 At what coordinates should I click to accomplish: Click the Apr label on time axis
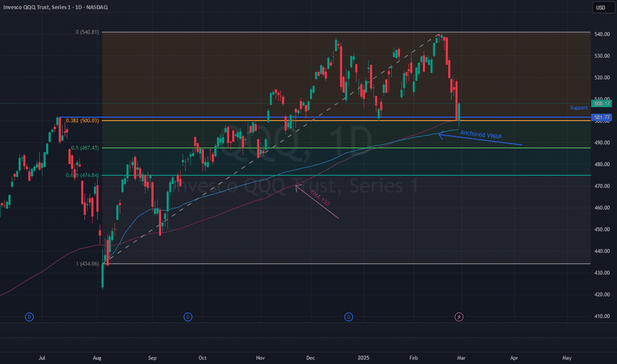click(514, 357)
